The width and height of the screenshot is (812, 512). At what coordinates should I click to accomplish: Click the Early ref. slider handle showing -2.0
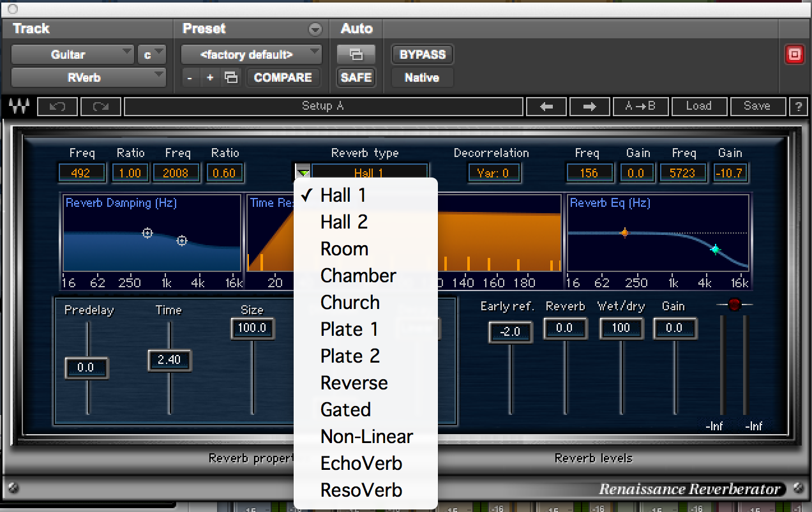pyautogui.click(x=510, y=332)
